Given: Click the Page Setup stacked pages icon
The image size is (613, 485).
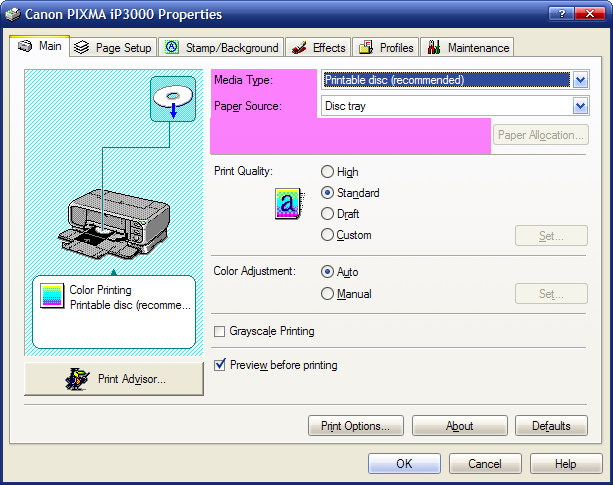Looking at the screenshot, I should pos(82,48).
